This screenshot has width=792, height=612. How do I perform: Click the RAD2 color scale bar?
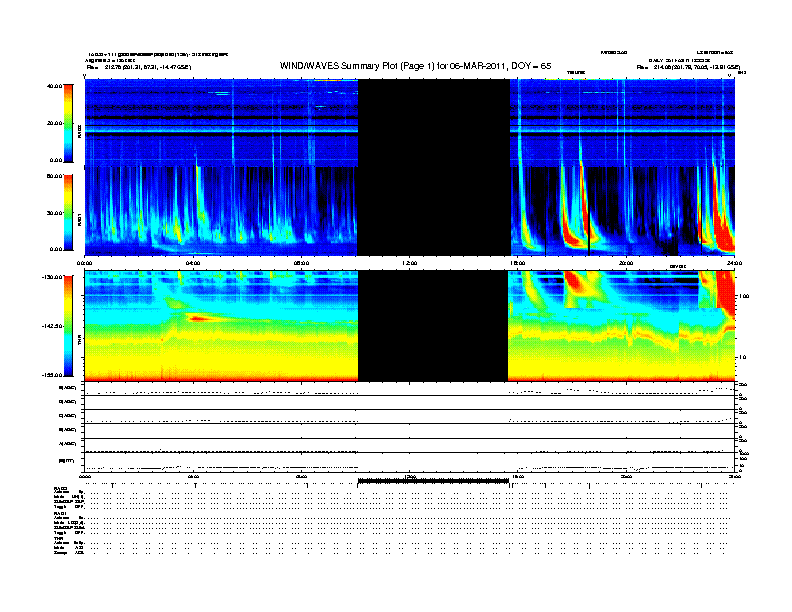tap(68, 123)
